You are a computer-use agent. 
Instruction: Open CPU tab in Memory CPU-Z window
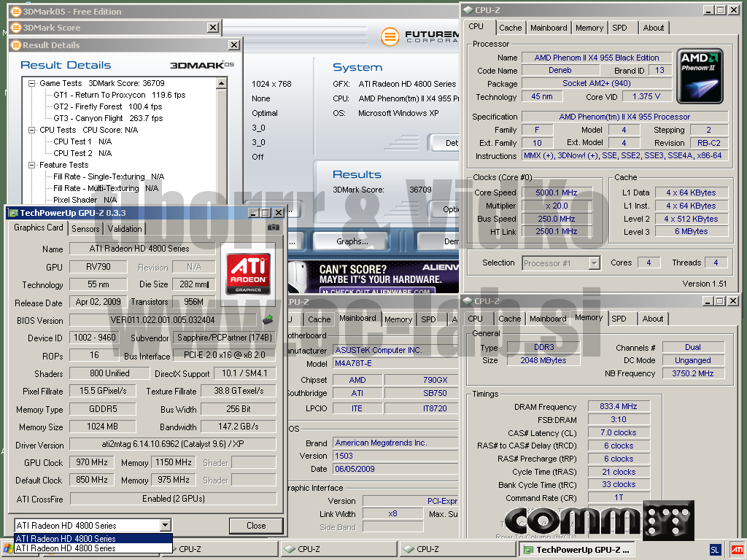pos(475,319)
